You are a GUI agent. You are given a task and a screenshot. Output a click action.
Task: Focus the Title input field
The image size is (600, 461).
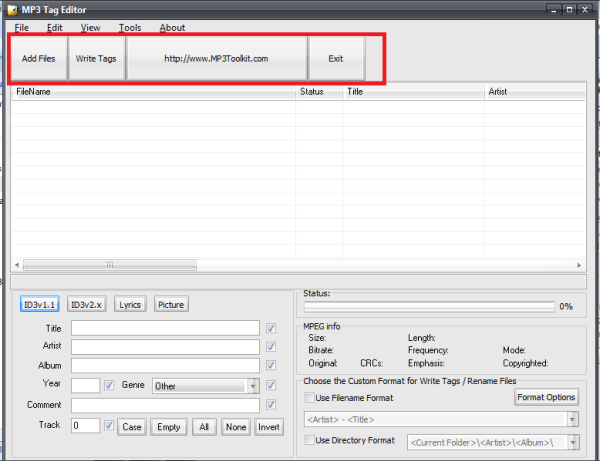point(165,328)
